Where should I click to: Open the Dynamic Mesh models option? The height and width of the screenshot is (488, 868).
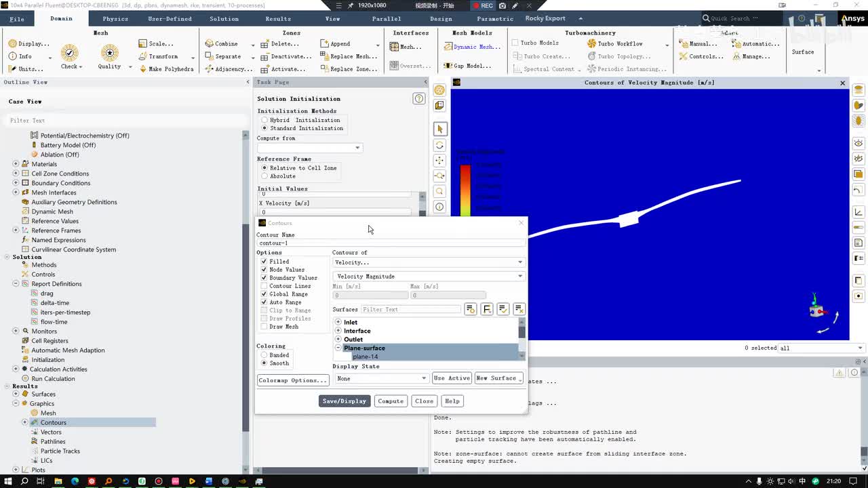tap(472, 47)
